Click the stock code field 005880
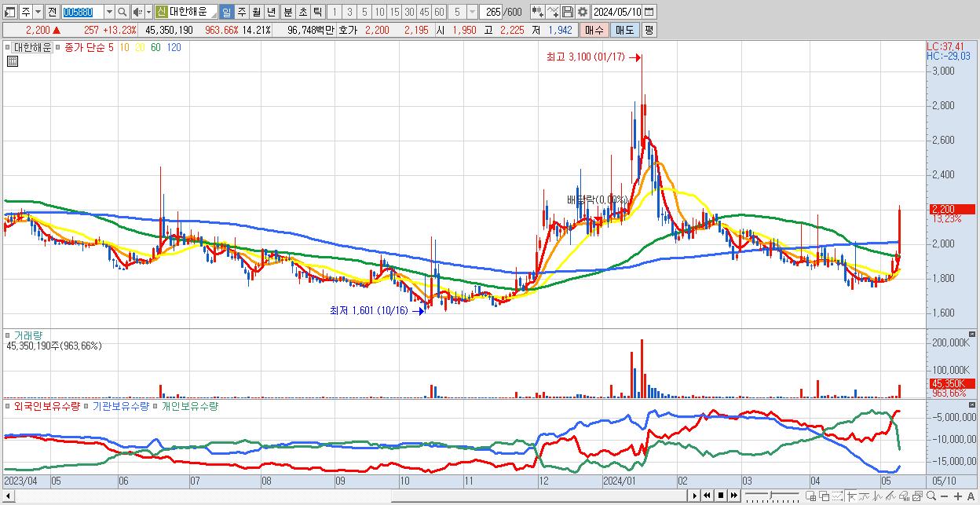Screen dimensions: 980x505 click(x=82, y=12)
